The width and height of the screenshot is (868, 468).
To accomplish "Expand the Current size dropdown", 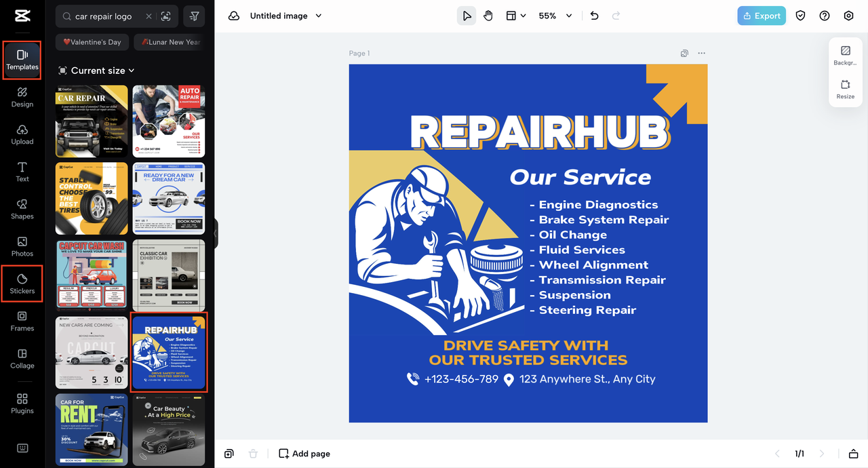I will (96, 71).
